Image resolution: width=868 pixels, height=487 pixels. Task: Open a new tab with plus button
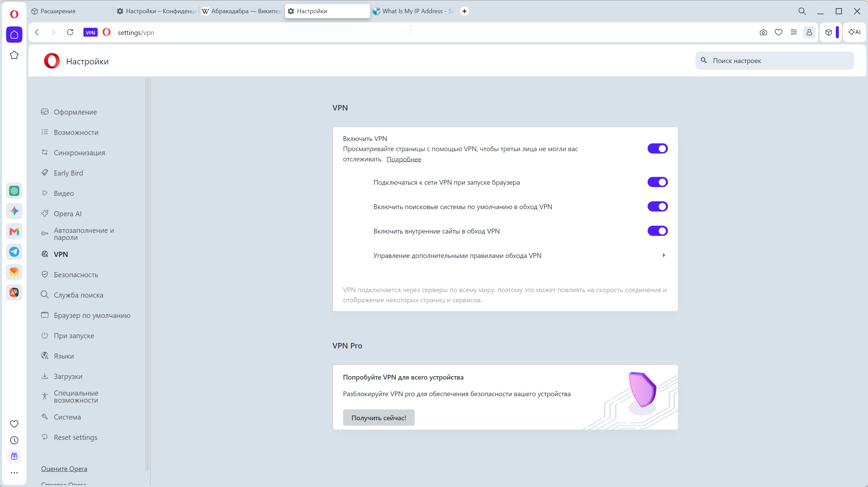tap(465, 11)
